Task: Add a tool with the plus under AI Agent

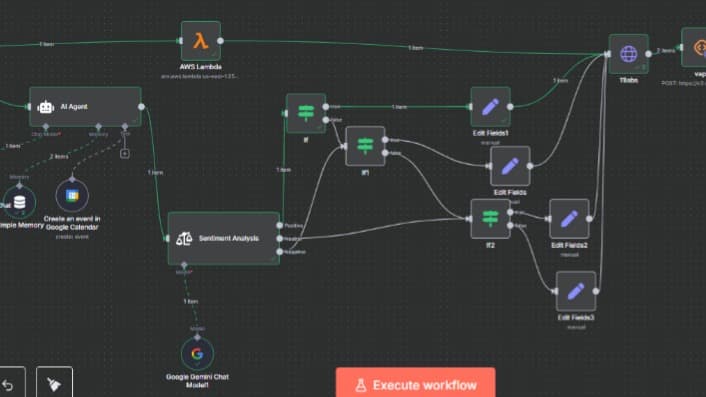Action: [x=125, y=154]
